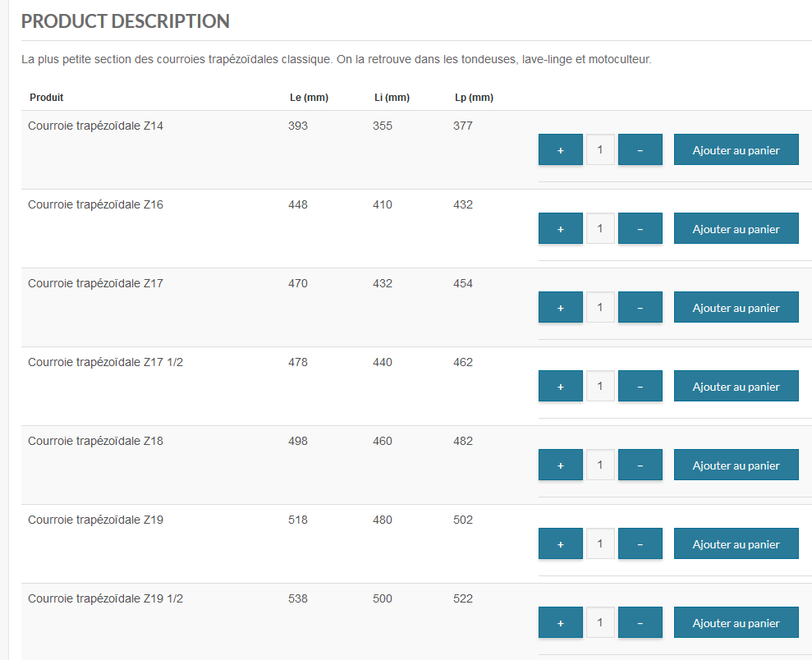Decrease quantity for Z19 belt

click(640, 544)
